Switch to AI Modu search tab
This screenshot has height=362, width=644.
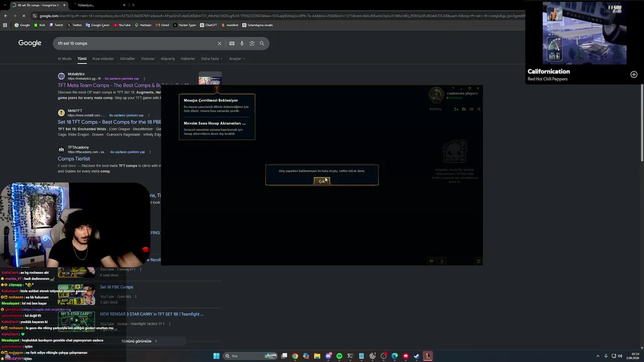64,58
